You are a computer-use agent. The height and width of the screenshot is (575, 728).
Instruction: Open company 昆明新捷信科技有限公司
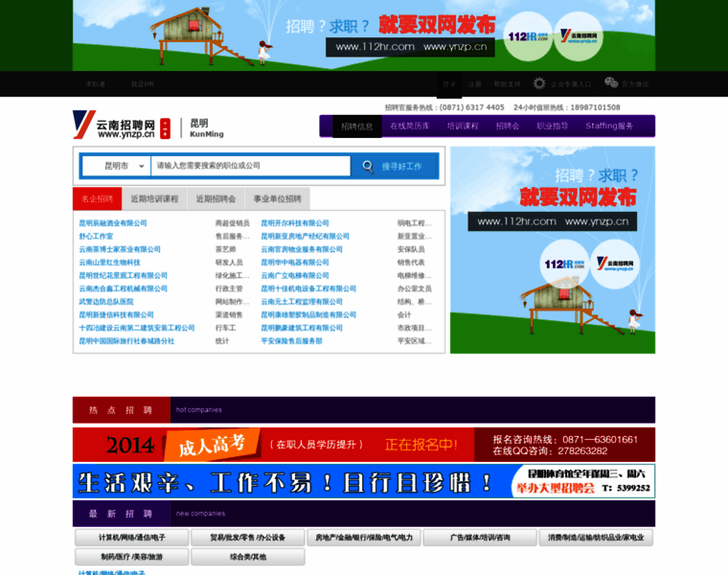(116, 314)
